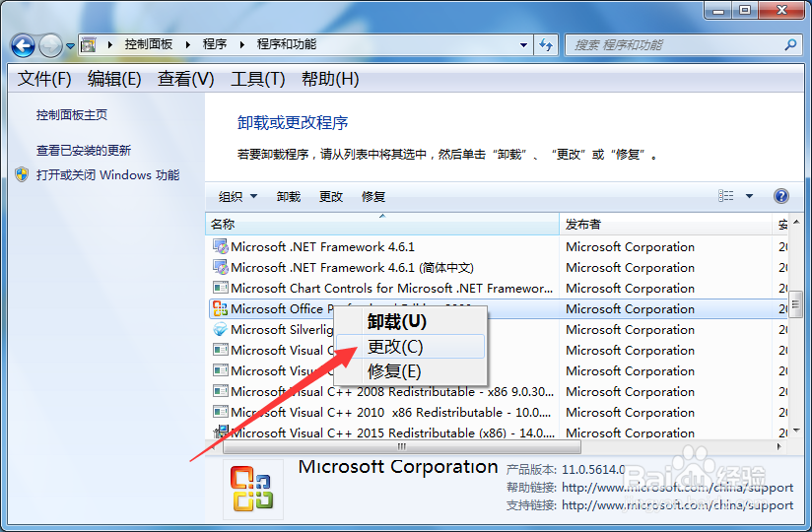Click 卸载 in the toolbar

pos(289,197)
